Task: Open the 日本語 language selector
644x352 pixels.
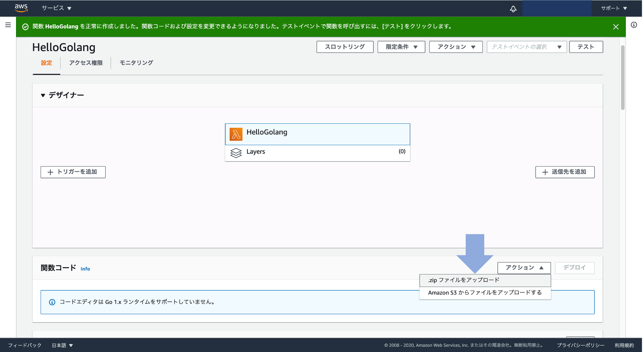Action: click(62, 345)
